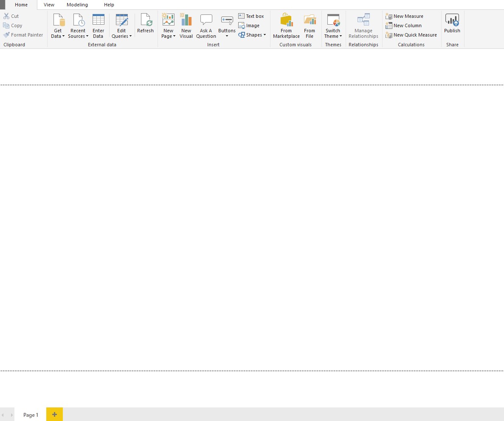This screenshot has width=504, height=421.
Task: Open the Edit Queries dropdown
Action: pyautogui.click(x=121, y=26)
